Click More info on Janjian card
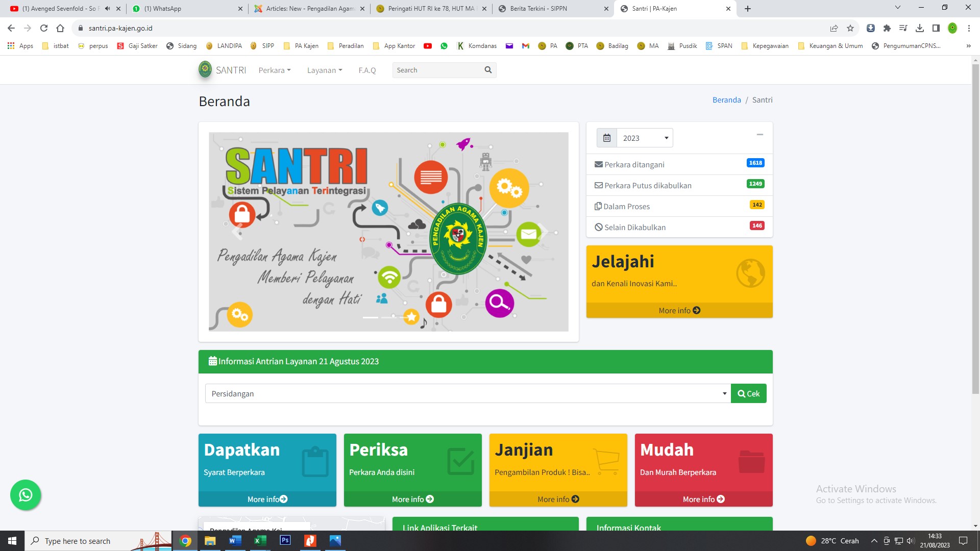The width and height of the screenshot is (980, 551). coord(558,499)
